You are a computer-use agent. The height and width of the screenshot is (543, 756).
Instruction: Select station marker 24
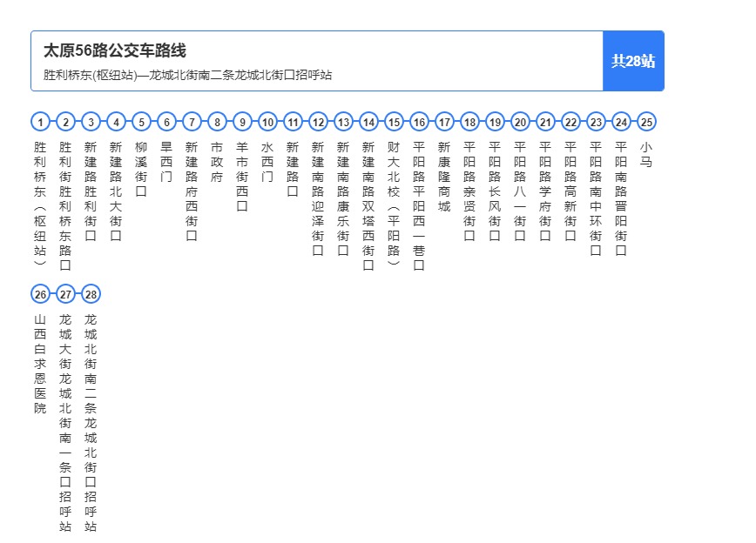point(621,122)
